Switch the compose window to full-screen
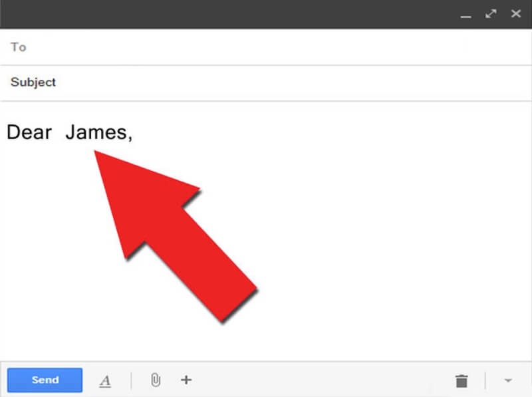The image size is (532, 397). coord(491,13)
